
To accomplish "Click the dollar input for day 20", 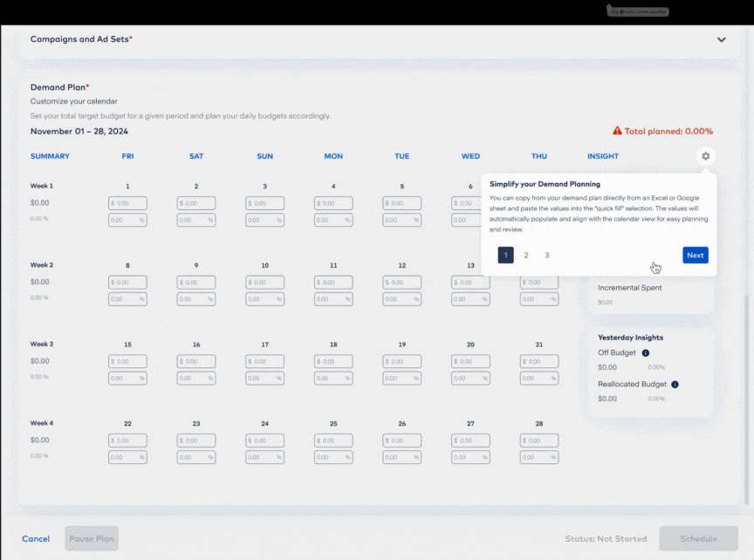I will click(470, 361).
